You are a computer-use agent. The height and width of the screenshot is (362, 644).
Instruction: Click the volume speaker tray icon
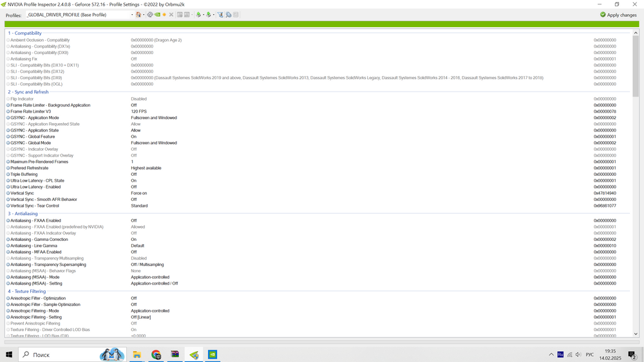pyautogui.click(x=579, y=355)
